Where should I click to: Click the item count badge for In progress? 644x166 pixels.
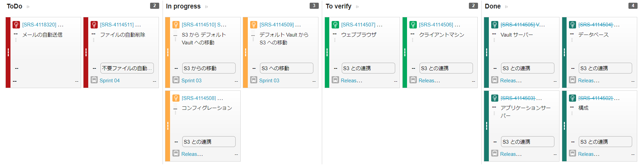314,6
